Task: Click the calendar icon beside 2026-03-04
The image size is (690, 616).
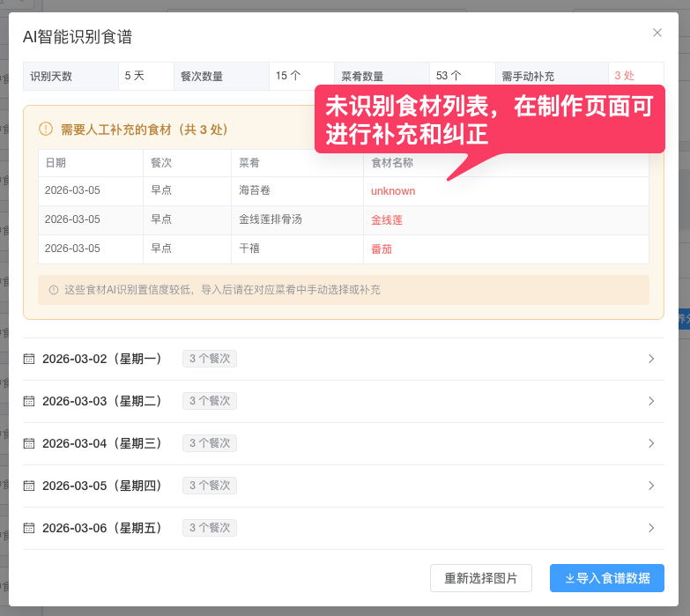Action: (29, 443)
